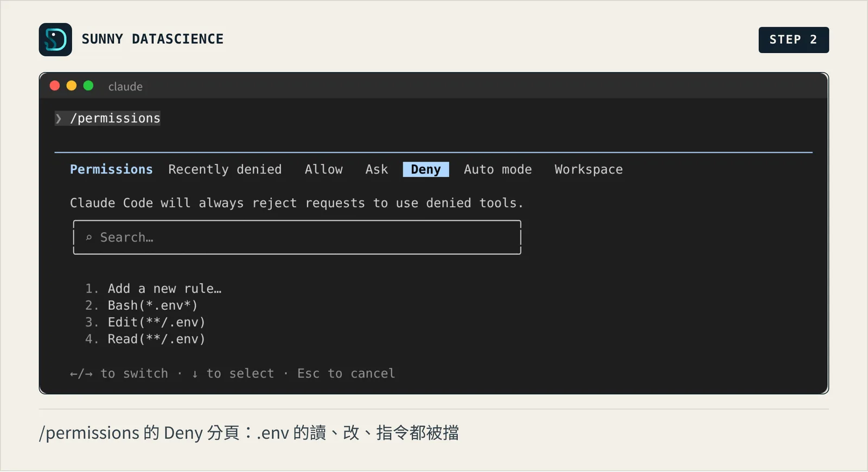Switch to the Workspace tab
The width and height of the screenshot is (868, 472).
[x=588, y=170]
